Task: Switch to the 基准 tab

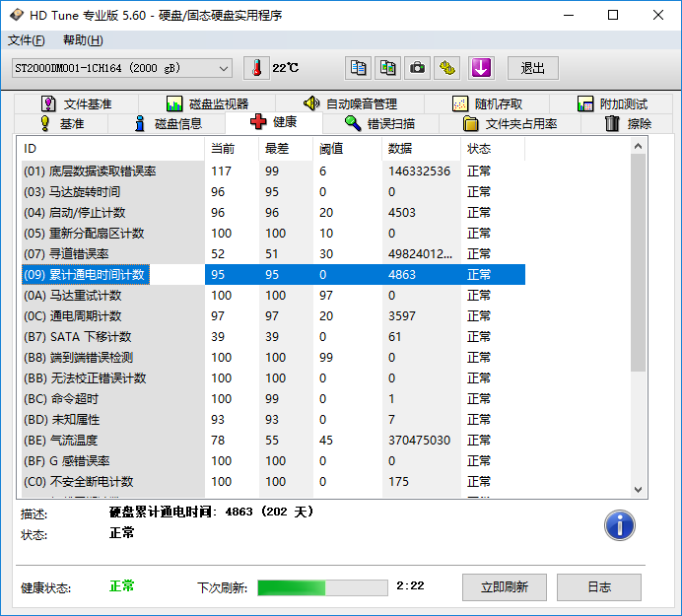Action: click(x=61, y=123)
